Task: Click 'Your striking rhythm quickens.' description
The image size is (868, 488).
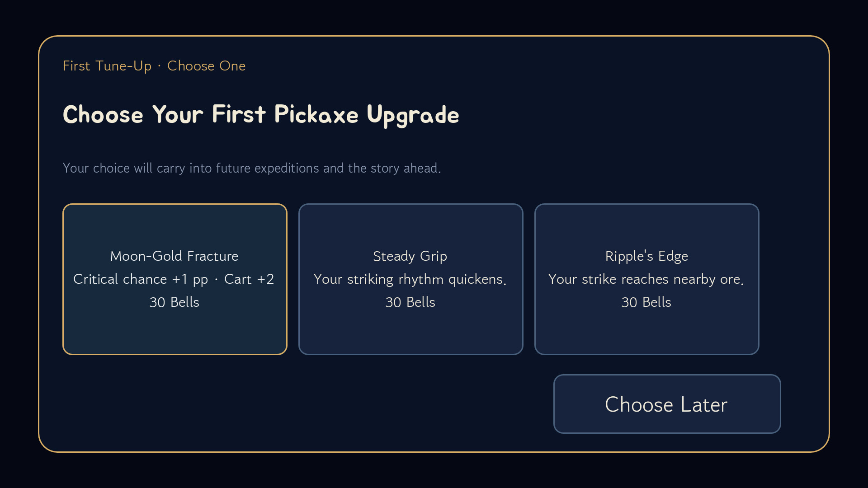Action: [x=410, y=279]
